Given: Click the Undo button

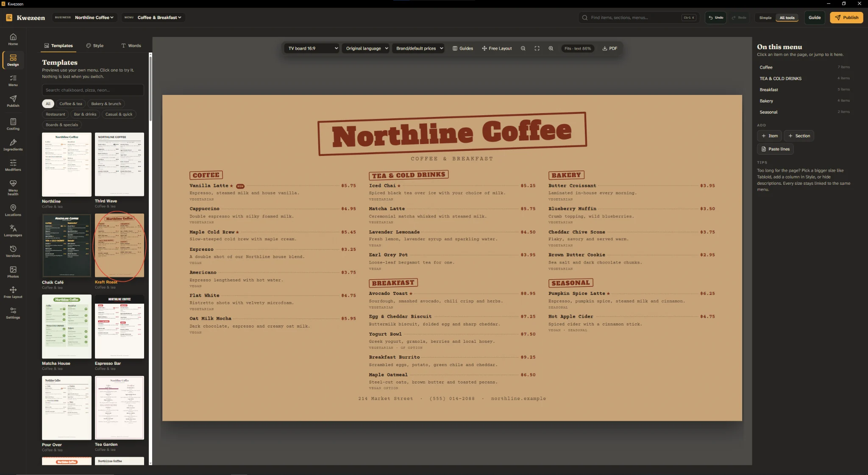Looking at the screenshot, I should click(715, 18).
